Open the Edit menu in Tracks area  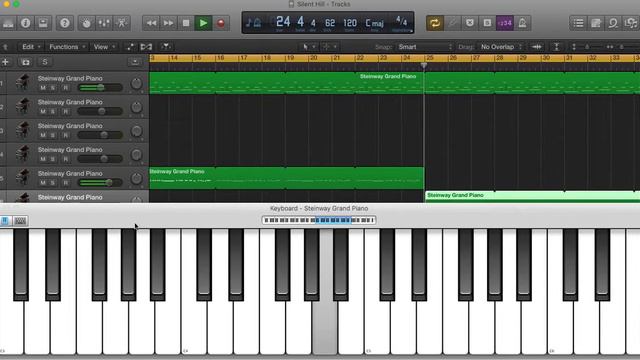pyautogui.click(x=31, y=47)
